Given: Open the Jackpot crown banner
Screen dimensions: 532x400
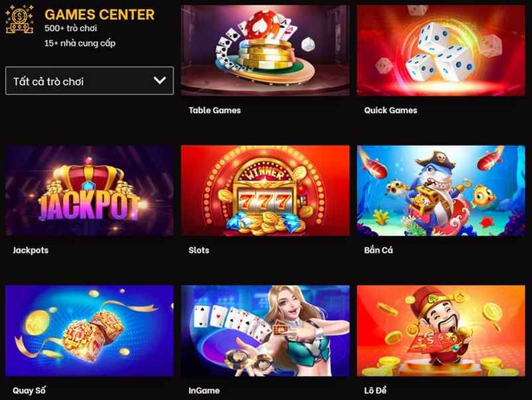Looking at the screenshot, I should [90, 191].
